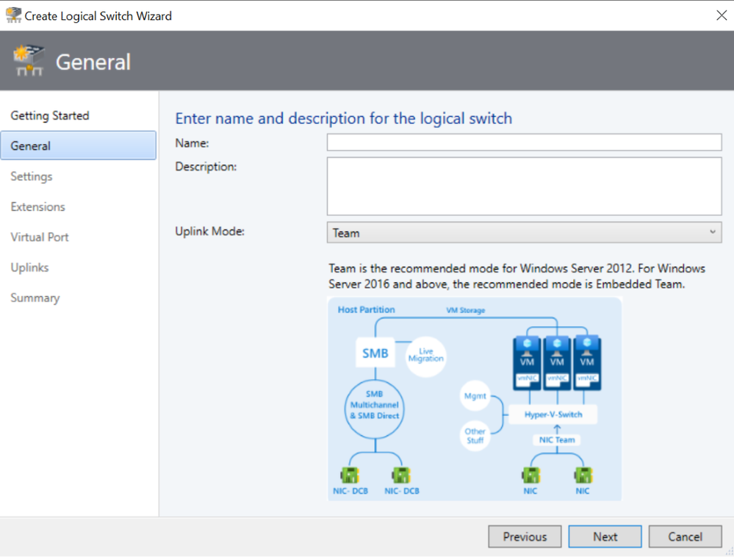Click the logical switch icon in General header
The height and width of the screenshot is (560, 734).
click(29, 61)
